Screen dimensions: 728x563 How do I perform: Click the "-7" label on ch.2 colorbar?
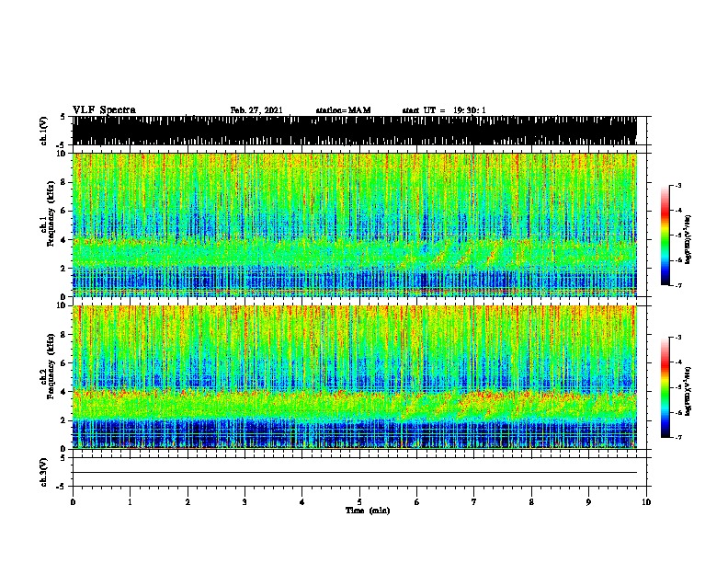[x=677, y=437]
